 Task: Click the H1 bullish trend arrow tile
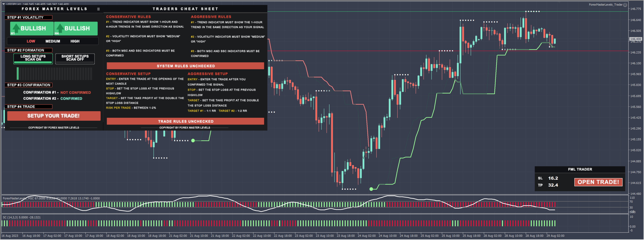click(x=32, y=28)
